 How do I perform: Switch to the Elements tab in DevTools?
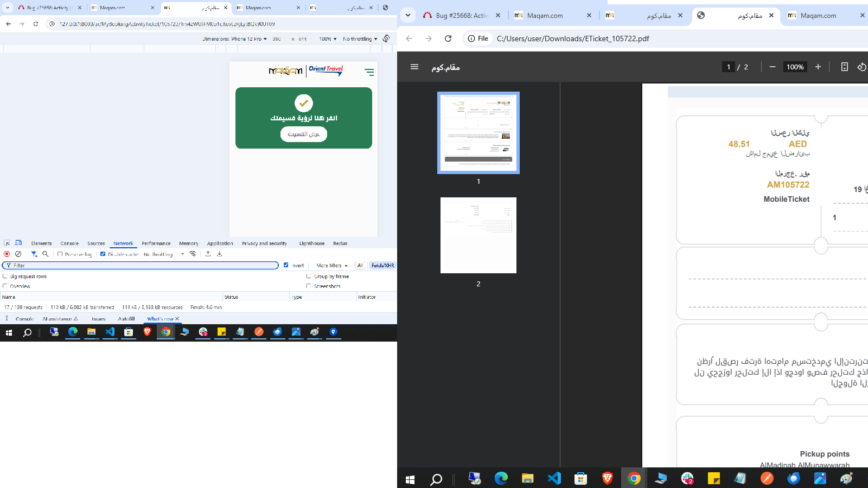[x=41, y=243]
